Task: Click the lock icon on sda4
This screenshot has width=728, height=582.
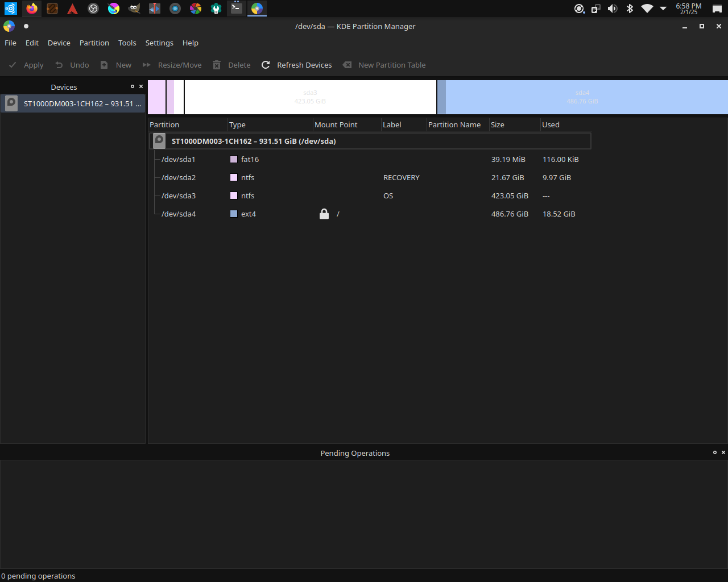Action: [x=324, y=214]
